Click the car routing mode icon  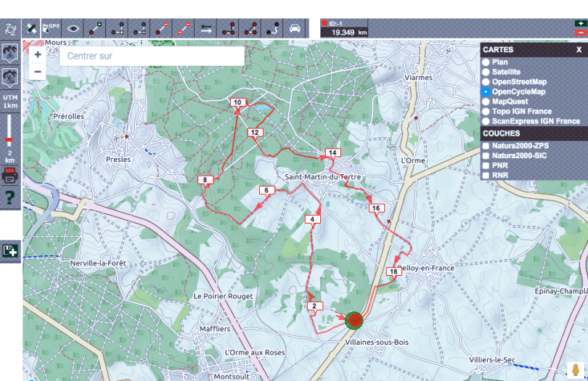[295, 28]
